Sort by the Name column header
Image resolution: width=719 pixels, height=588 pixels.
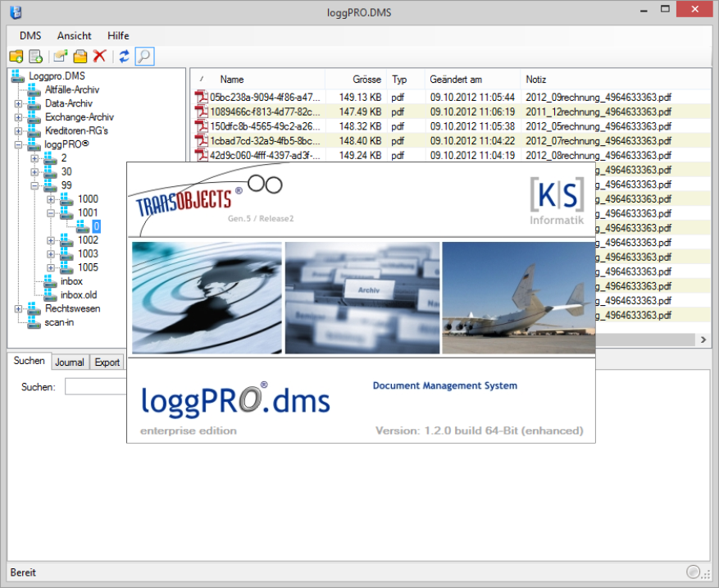point(257,80)
